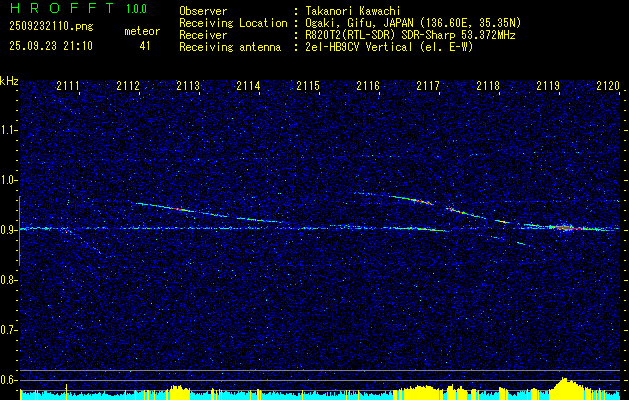Image resolution: width=629 pixels, height=400 pixels.
Task: Click the 0.9 kHz frequency label
Action: coord(9,230)
